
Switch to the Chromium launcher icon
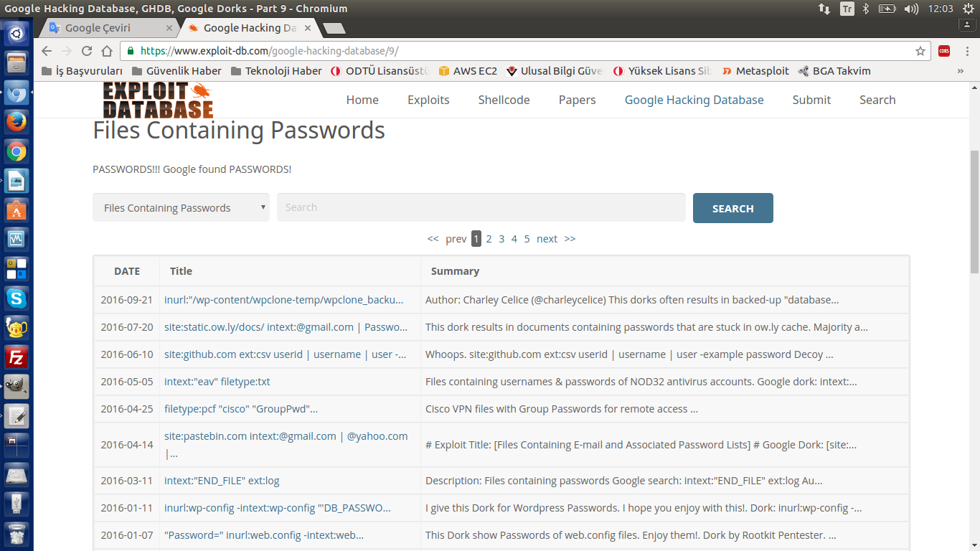coord(17,93)
